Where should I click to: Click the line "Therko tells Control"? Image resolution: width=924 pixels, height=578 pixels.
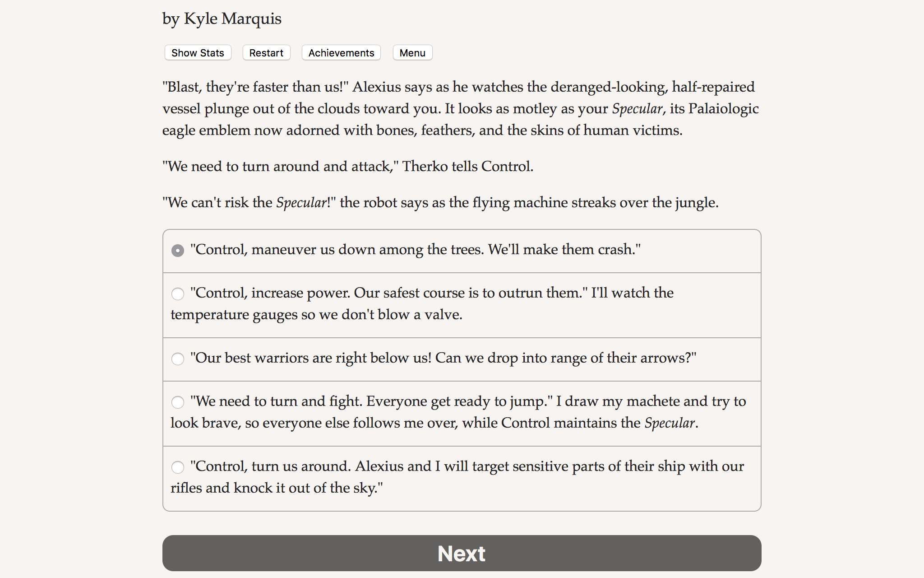point(467,167)
